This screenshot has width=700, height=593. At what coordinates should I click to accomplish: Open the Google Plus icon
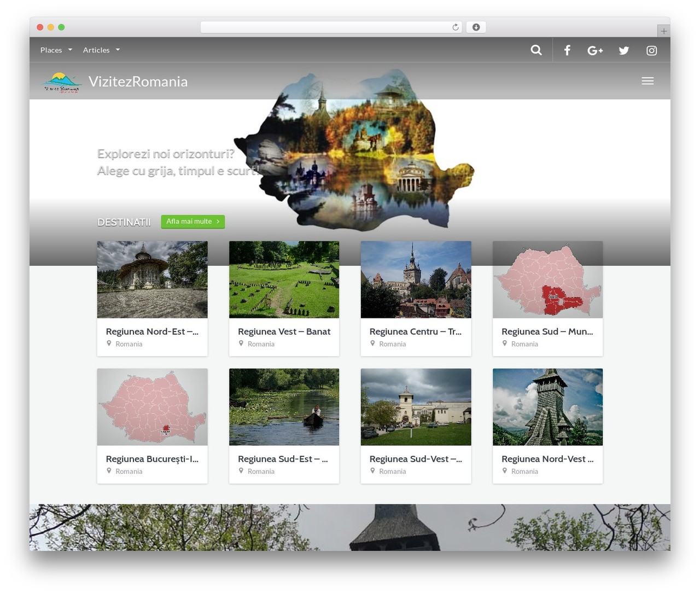[x=595, y=50]
